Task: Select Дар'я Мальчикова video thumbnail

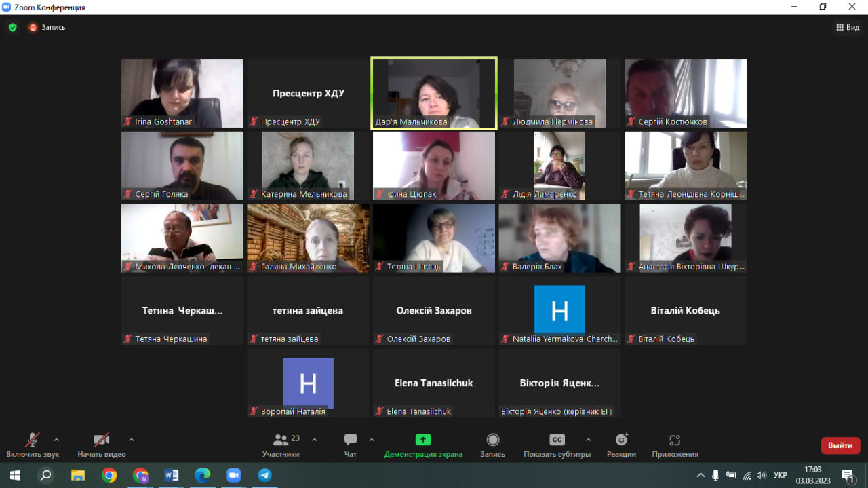Action: [x=434, y=93]
